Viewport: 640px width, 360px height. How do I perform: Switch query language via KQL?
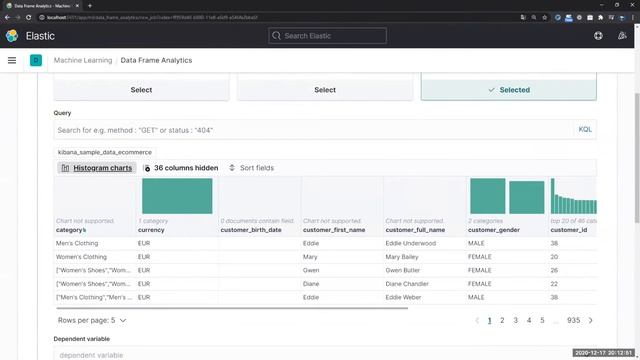click(585, 129)
